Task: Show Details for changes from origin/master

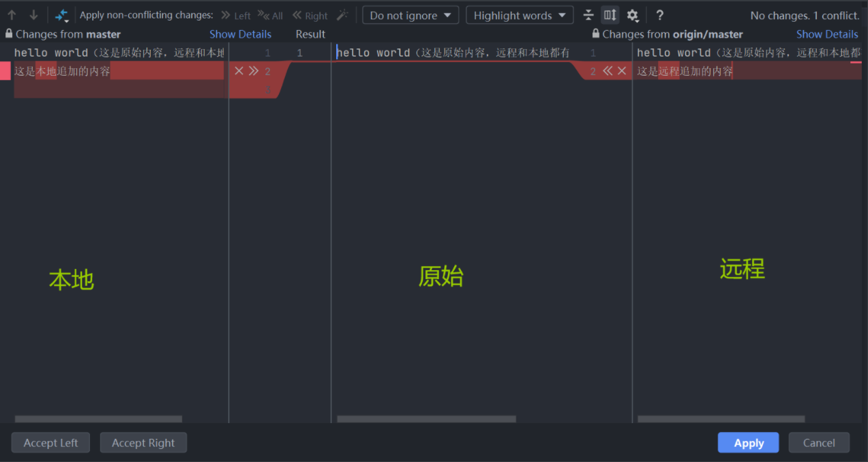Action: [x=826, y=33]
